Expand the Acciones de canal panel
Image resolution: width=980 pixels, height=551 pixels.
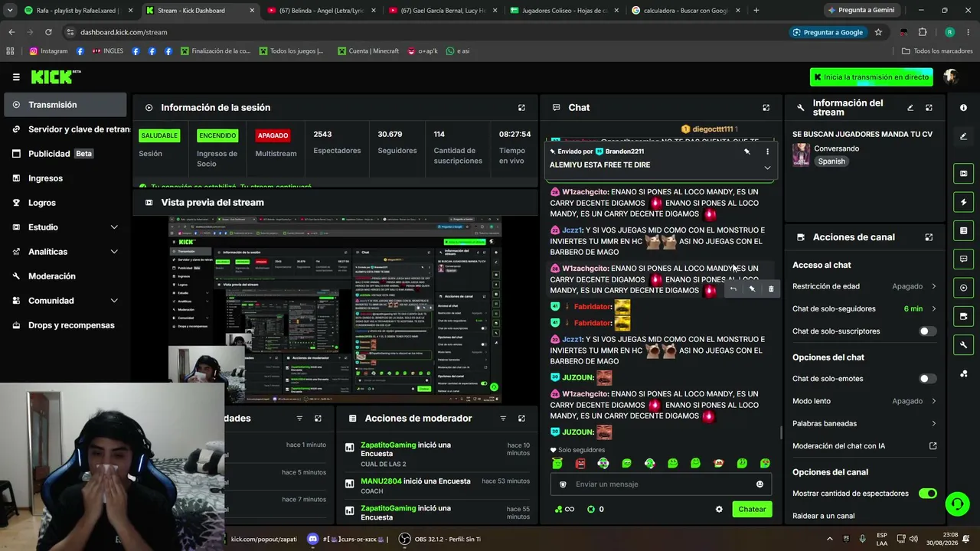(x=929, y=237)
